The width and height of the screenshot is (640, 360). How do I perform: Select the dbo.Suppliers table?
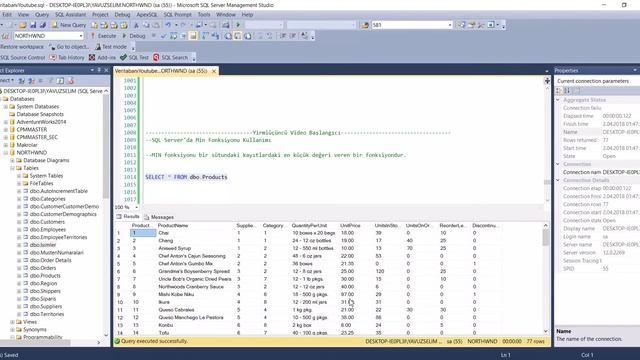point(46,307)
